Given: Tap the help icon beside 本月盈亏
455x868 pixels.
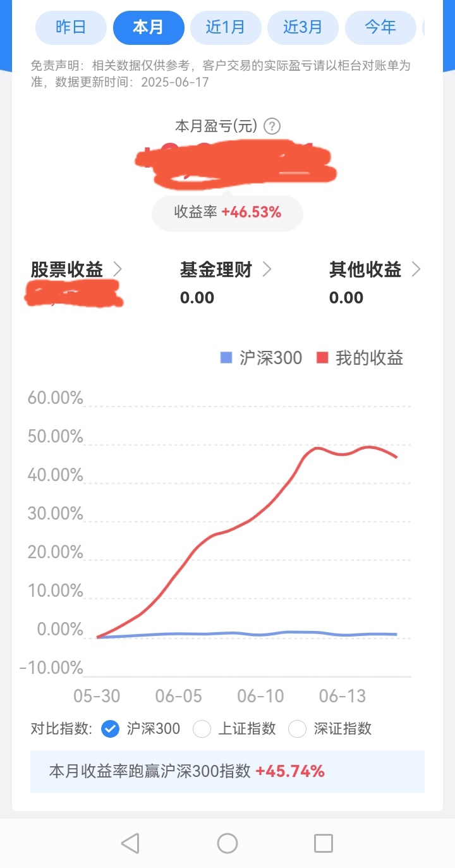Looking at the screenshot, I should tap(272, 126).
